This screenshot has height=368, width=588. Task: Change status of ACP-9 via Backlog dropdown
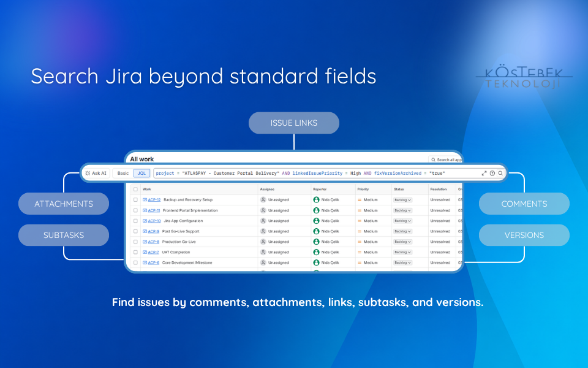(403, 231)
